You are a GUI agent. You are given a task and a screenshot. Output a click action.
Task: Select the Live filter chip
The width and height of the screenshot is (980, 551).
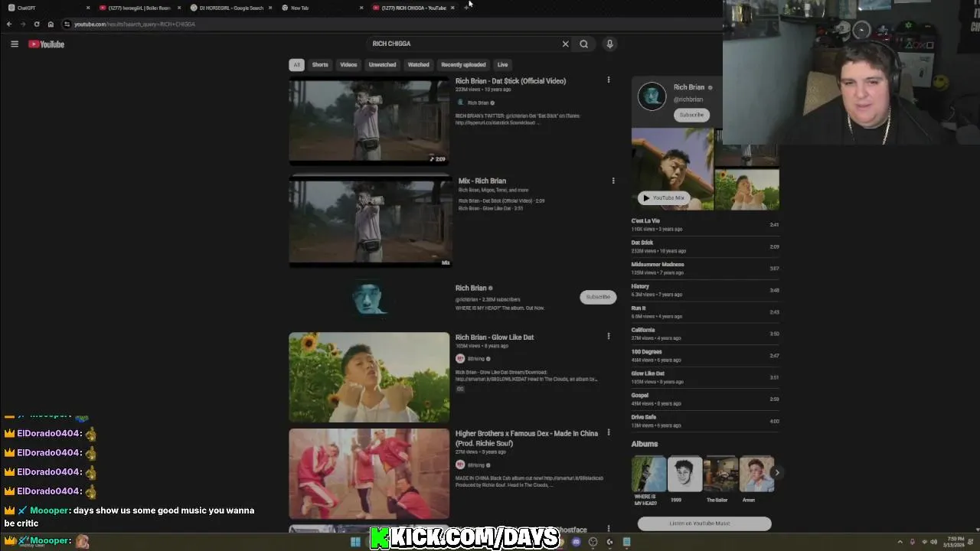pos(502,65)
